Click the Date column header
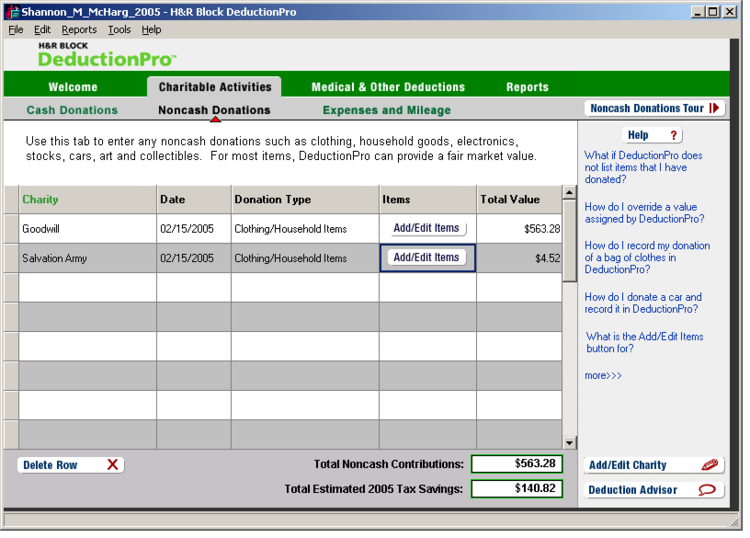Screen dimensions: 750x538 pyautogui.click(x=194, y=199)
